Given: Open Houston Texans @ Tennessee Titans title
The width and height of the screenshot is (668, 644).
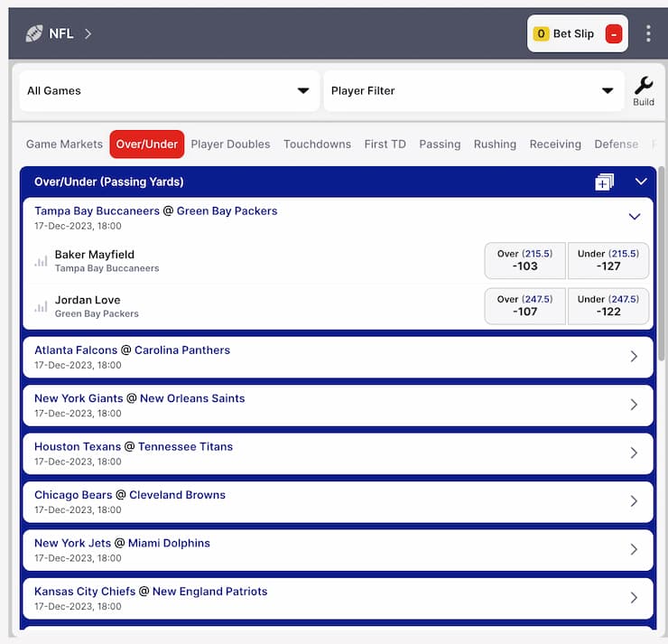Looking at the screenshot, I should [x=134, y=447].
